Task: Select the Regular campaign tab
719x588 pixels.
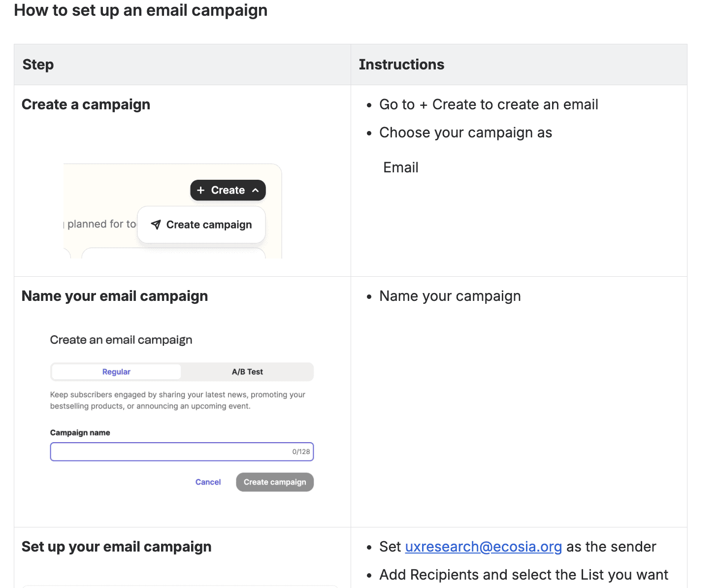Action: 116,372
